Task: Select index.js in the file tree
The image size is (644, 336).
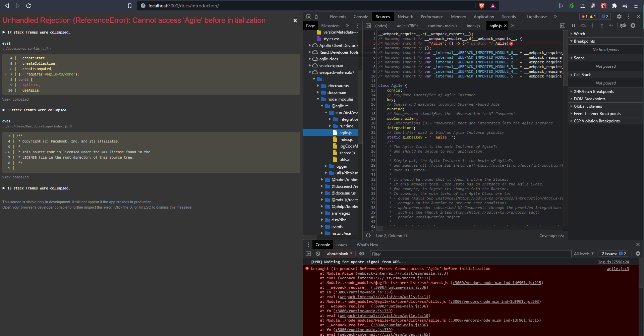Action: pyautogui.click(x=346, y=139)
